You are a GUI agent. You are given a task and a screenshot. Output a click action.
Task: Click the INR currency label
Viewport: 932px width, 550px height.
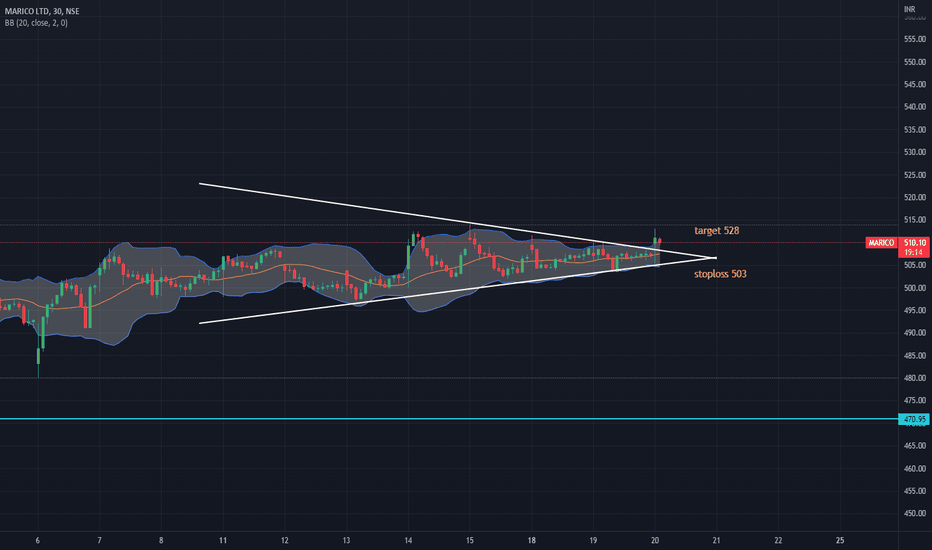point(909,10)
